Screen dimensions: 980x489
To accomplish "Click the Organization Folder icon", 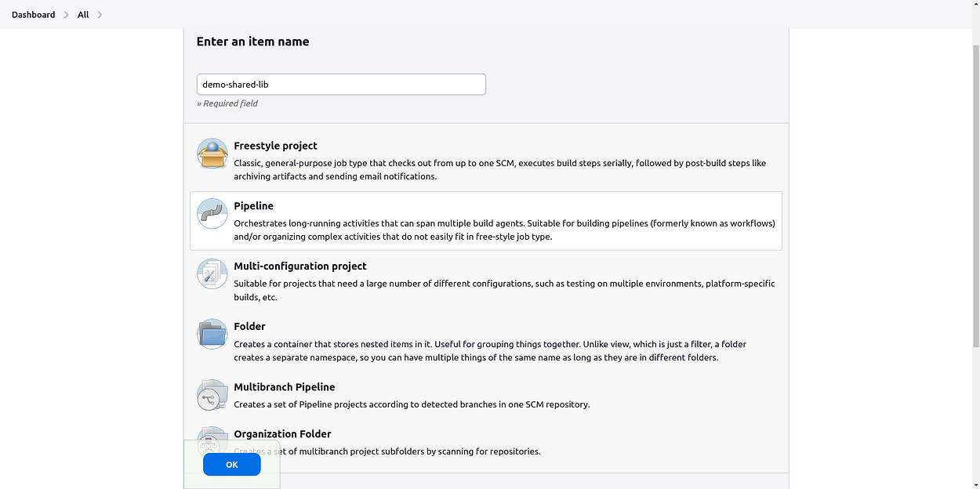I will (212, 439).
